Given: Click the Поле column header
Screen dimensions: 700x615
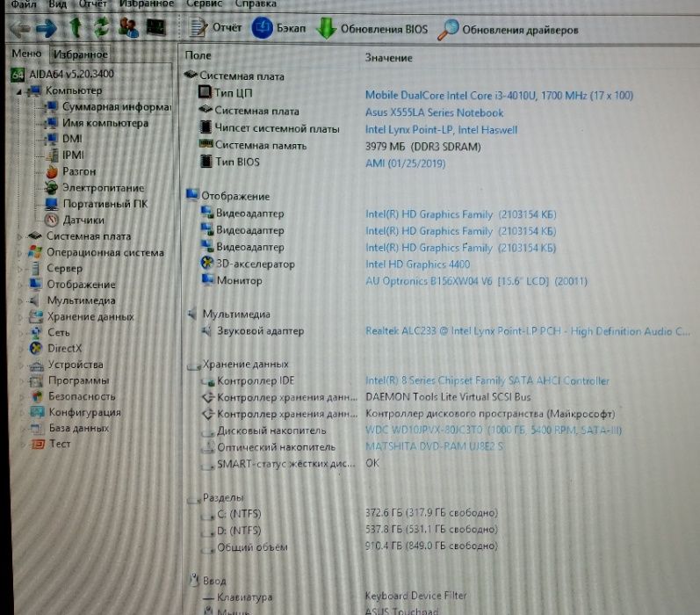Looking at the screenshot, I should [x=198, y=55].
